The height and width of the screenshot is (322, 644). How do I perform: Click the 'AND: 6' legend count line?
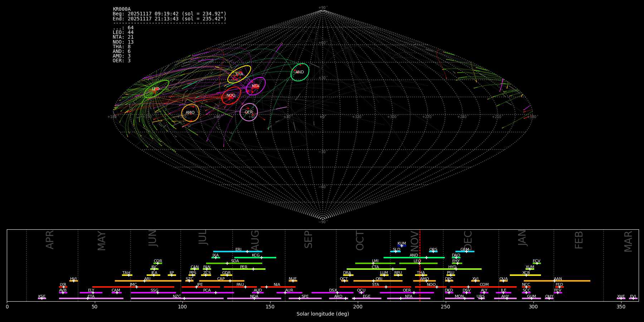pyautogui.click(x=122, y=52)
